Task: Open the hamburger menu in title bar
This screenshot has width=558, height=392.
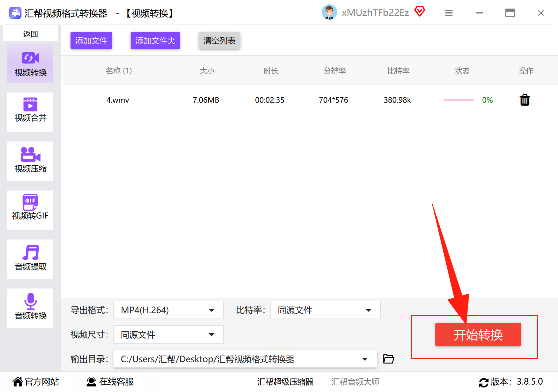Action: (x=449, y=13)
